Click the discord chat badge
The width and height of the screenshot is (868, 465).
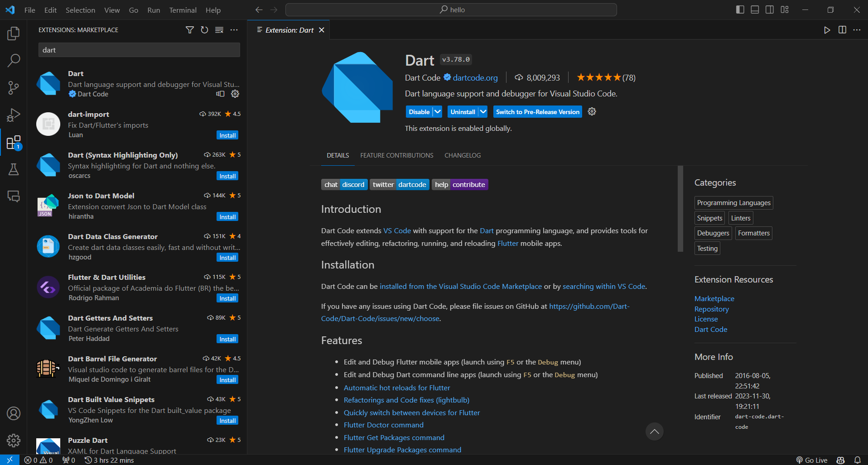point(345,185)
